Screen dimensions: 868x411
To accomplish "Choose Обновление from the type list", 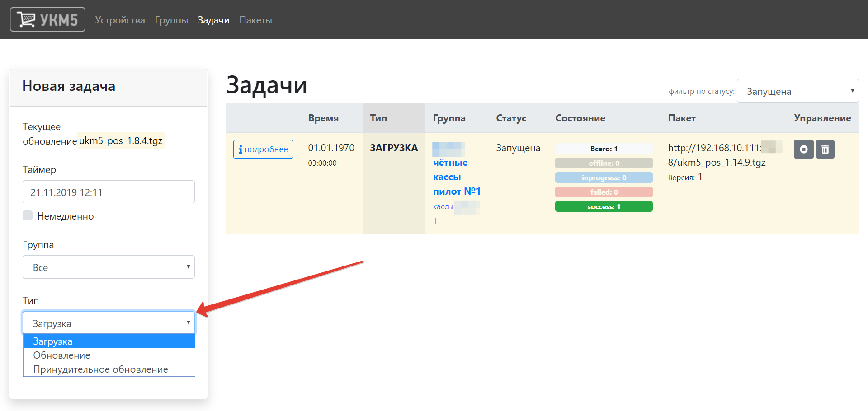I will point(109,355).
